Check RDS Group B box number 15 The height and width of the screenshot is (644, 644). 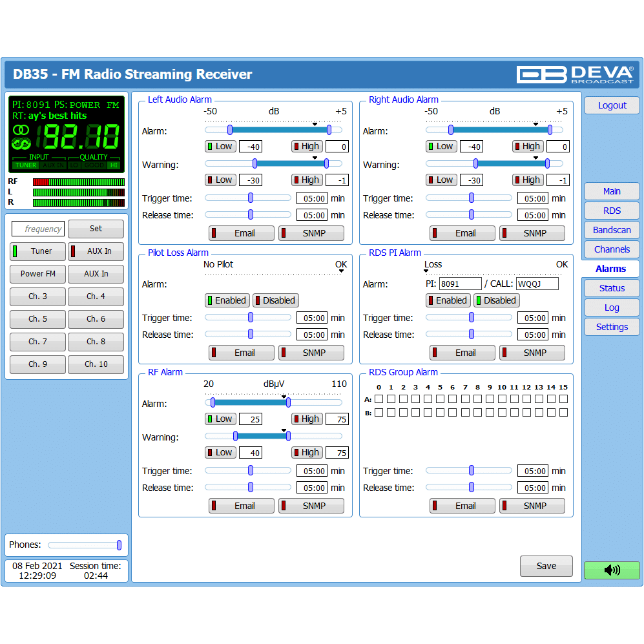[x=563, y=412]
